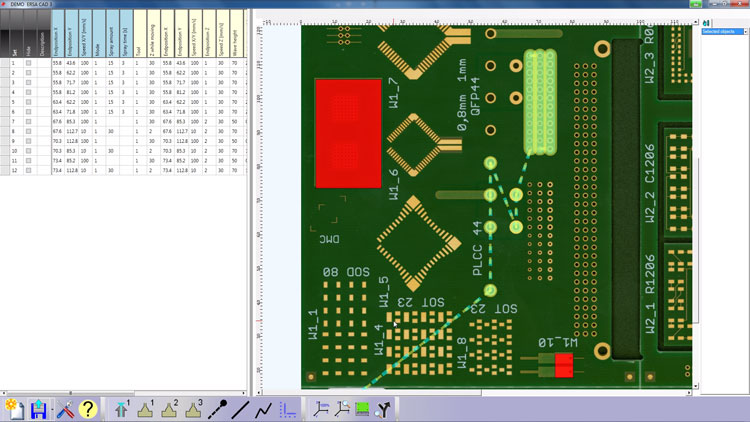
Task: Click the vertical scrollbar up arrow
Action: tap(697, 20)
